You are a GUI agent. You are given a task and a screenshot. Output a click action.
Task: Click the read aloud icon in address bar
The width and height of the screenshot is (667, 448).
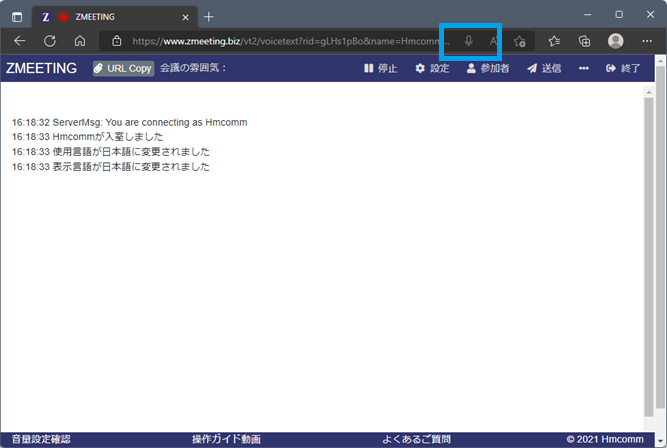click(493, 41)
